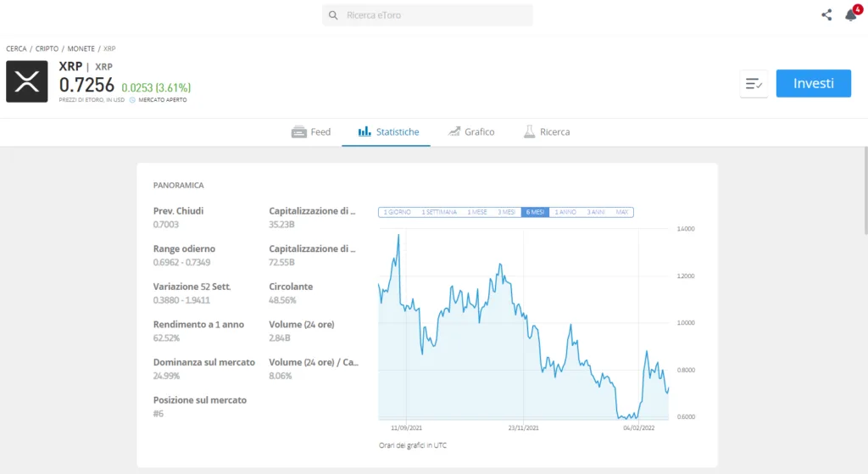Open the notifications bell

coord(851,15)
